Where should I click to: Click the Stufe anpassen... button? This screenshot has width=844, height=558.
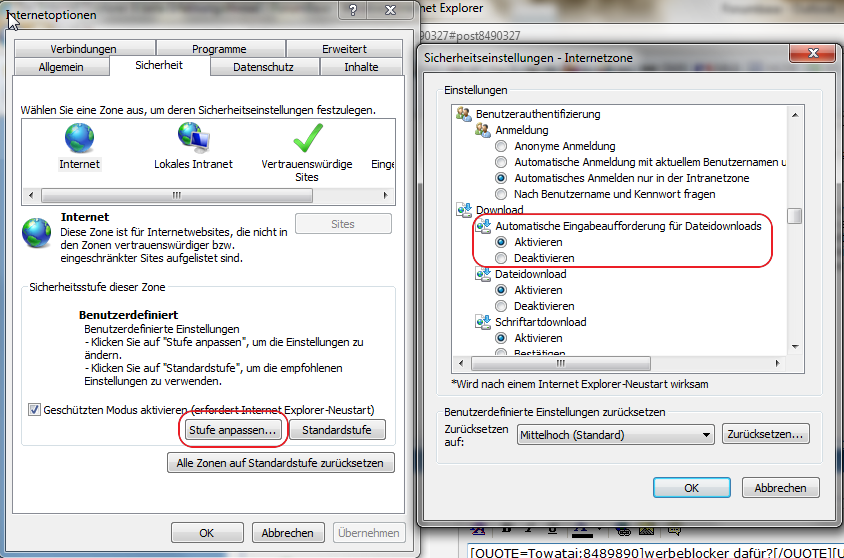(233, 430)
